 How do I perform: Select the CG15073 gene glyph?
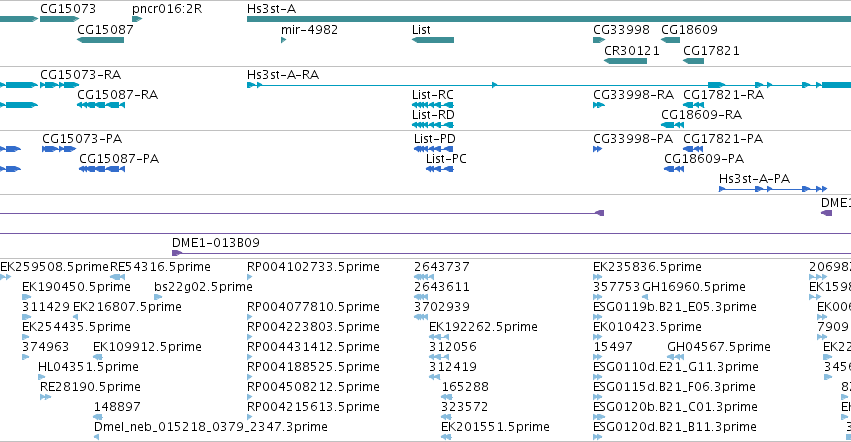[x=60, y=19]
